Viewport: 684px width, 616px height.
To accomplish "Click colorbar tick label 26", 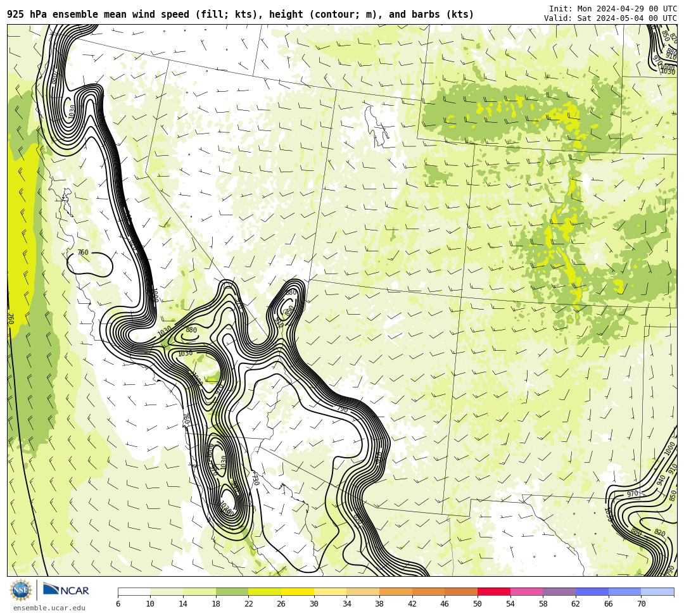I will pyautogui.click(x=281, y=604).
